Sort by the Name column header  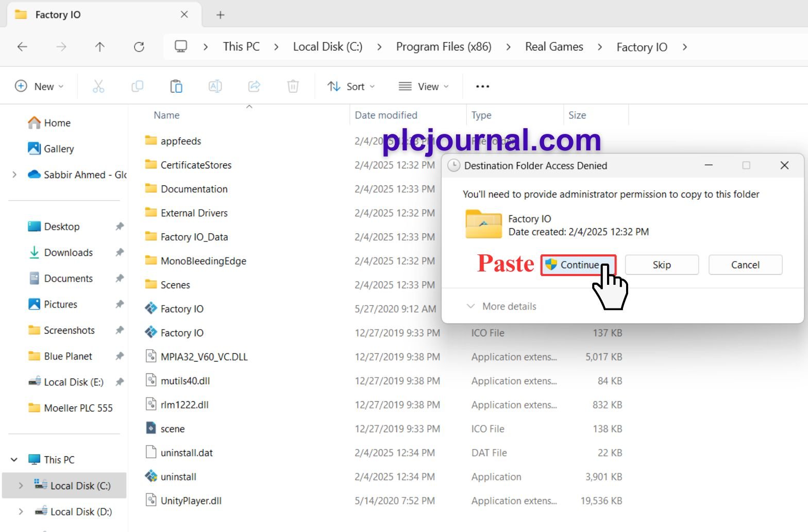pos(166,115)
